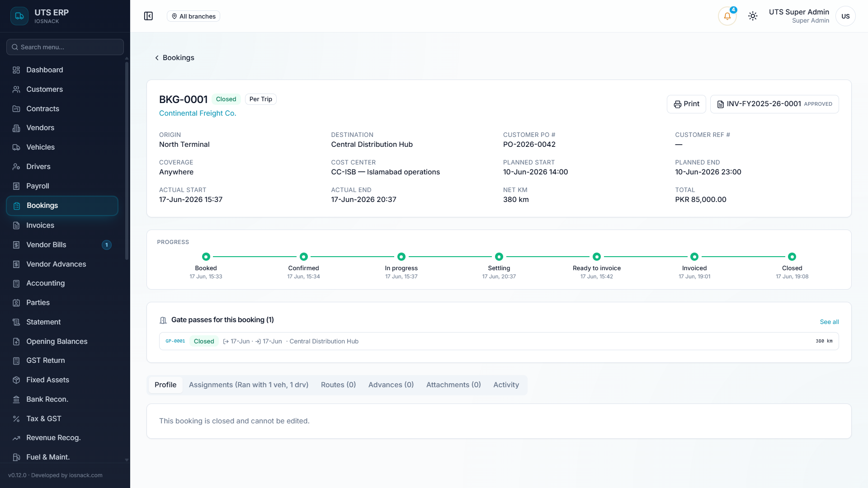Click the GST Return sidebar icon
The image size is (868, 488).
pos(16,361)
